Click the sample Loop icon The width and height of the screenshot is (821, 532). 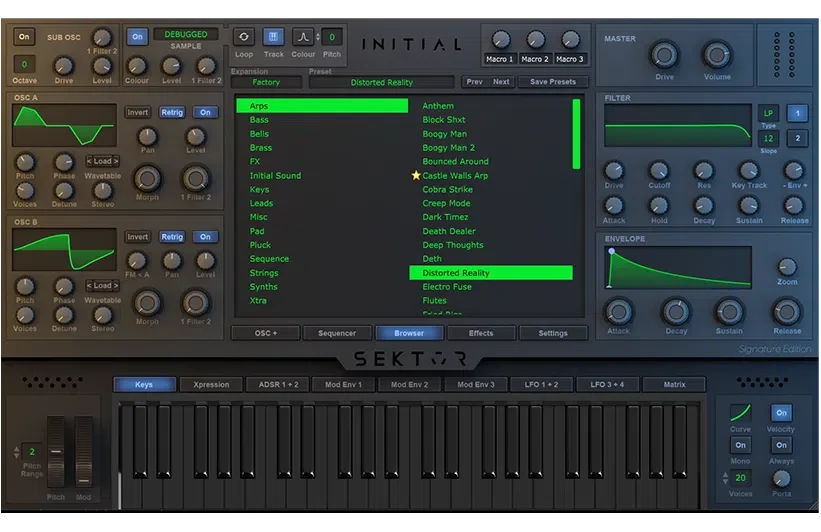pos(244,37)
